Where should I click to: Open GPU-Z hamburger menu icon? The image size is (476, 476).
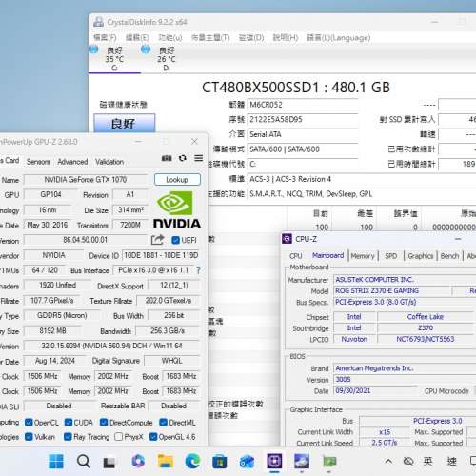(x=199, y=158)
